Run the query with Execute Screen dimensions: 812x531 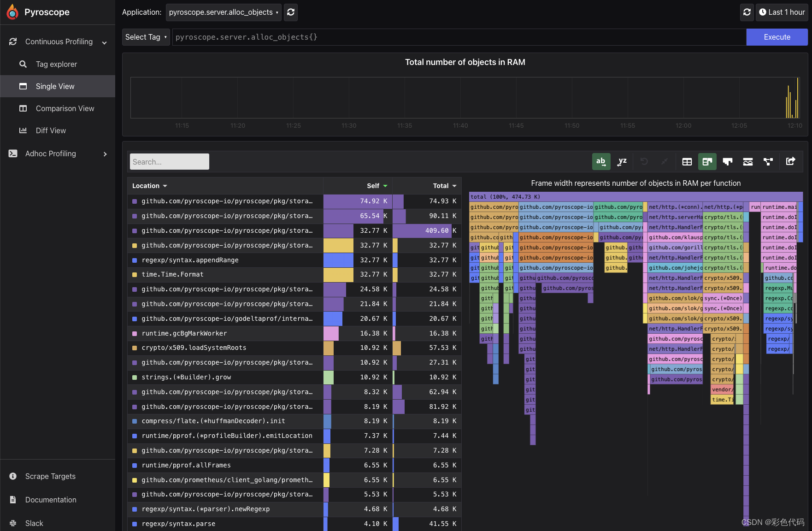(x=777, y=37)
